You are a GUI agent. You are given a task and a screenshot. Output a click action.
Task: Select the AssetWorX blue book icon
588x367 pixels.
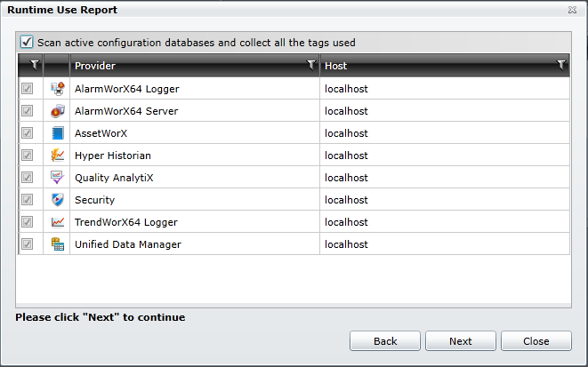[x=57, y=133]
